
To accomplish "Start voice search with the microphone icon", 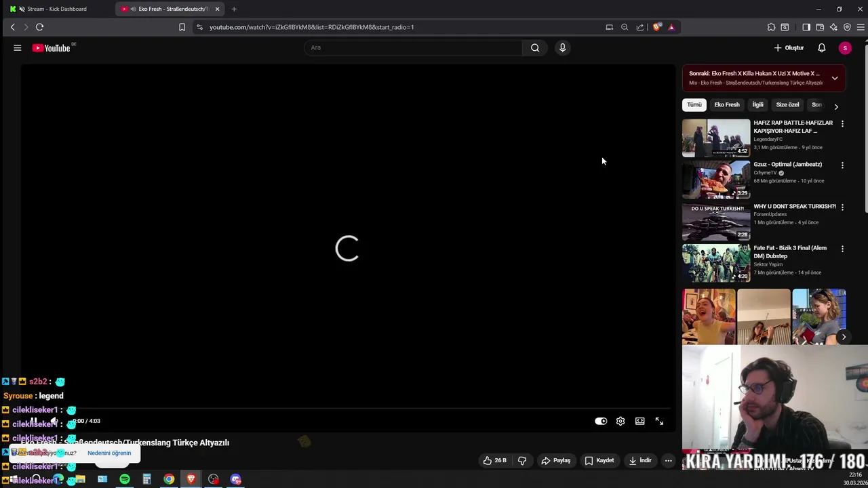I will coord(562,47).
